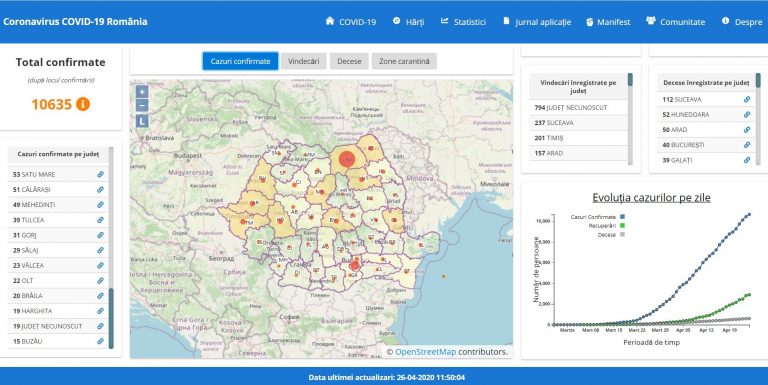Click the 237 SUCEAVA recoveries row
This screenshot has width=768, height=385.
pos(578,123)
